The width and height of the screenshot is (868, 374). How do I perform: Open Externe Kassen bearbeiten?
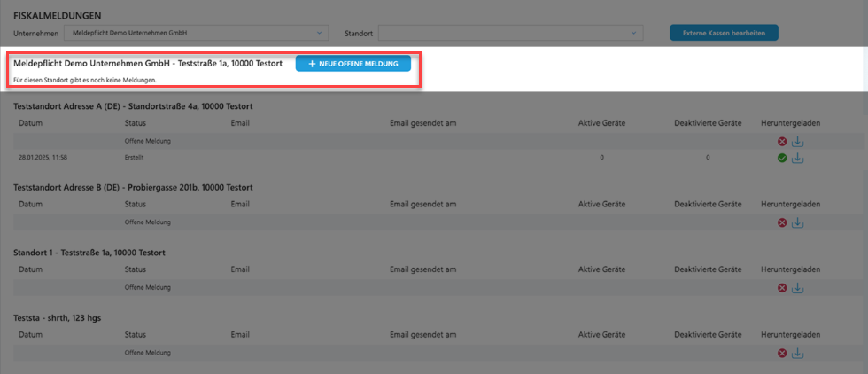click(x=724, y=33)
